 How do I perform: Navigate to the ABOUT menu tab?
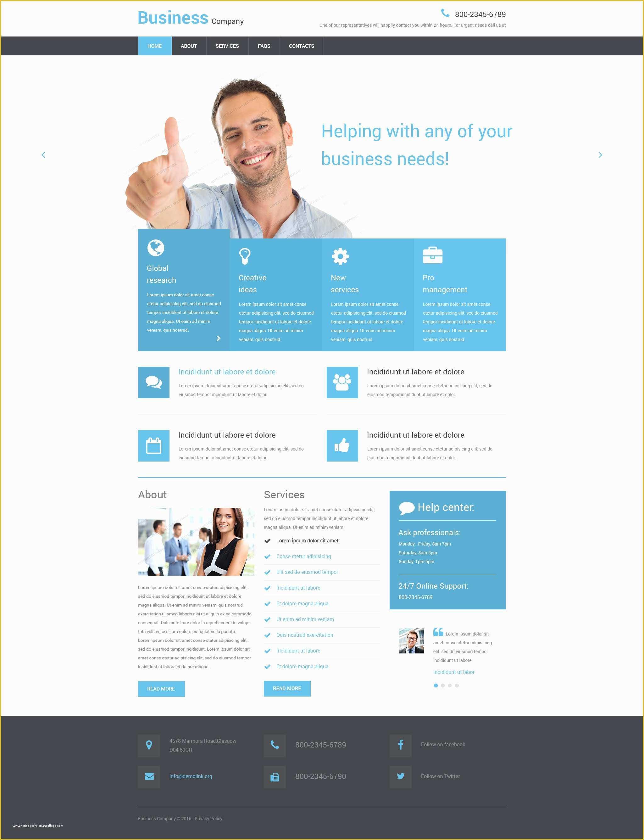pyautogui.click(x=187, y=46)
